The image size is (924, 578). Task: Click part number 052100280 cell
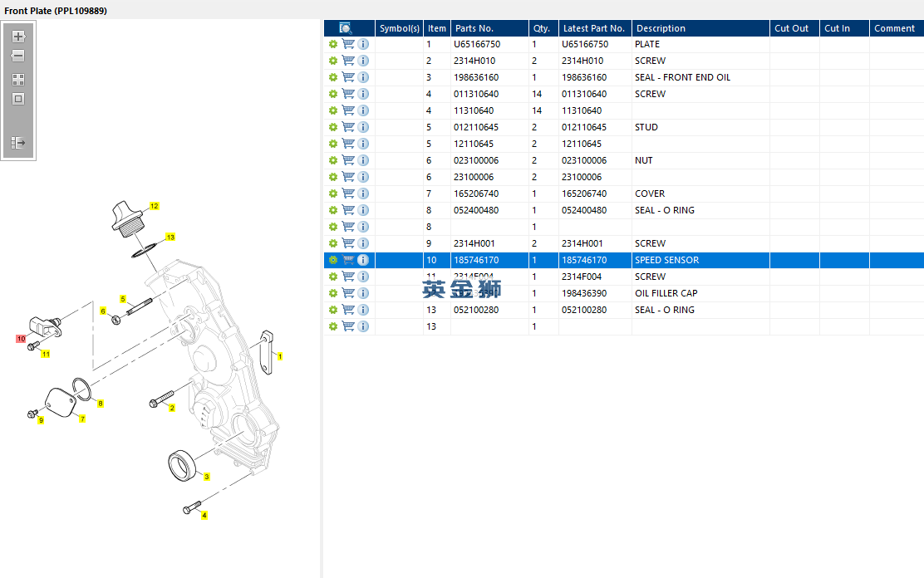(489, 310)
